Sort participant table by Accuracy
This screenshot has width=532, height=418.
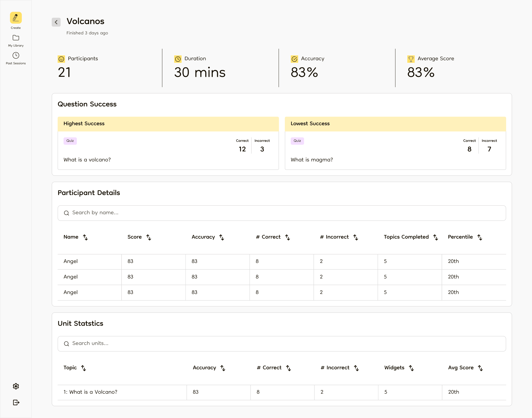tap(221, 237)
